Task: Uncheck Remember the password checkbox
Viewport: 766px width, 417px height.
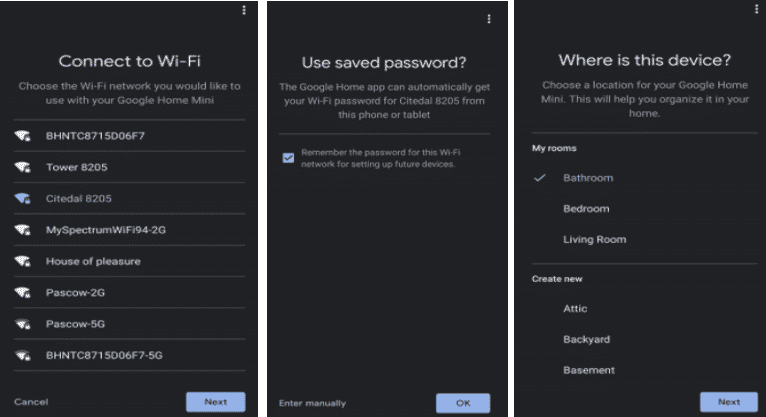Action: 288,158
